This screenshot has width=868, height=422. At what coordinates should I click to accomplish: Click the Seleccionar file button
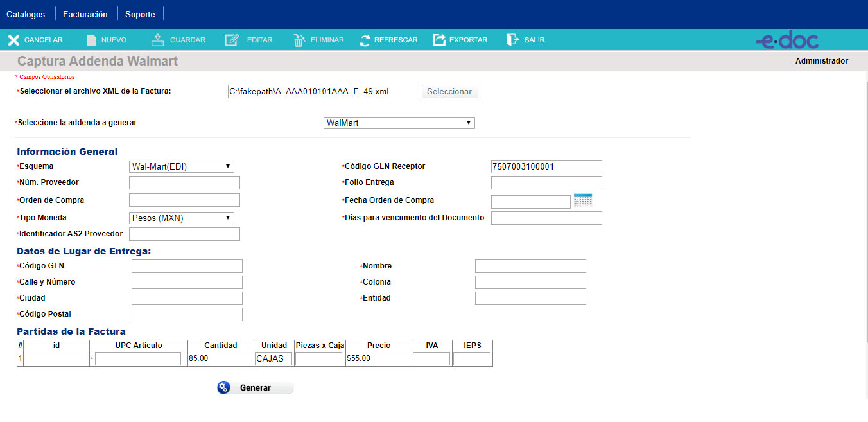tap(449, 92)
